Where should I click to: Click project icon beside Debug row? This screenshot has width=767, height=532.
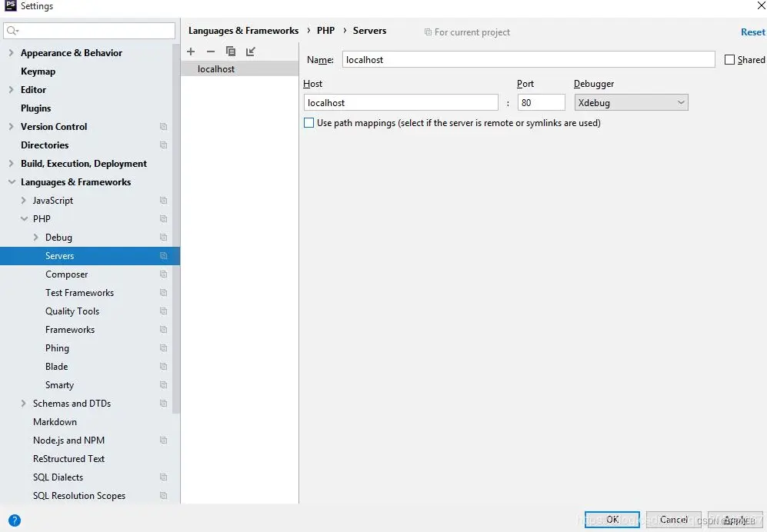click(x=163, y=238)
